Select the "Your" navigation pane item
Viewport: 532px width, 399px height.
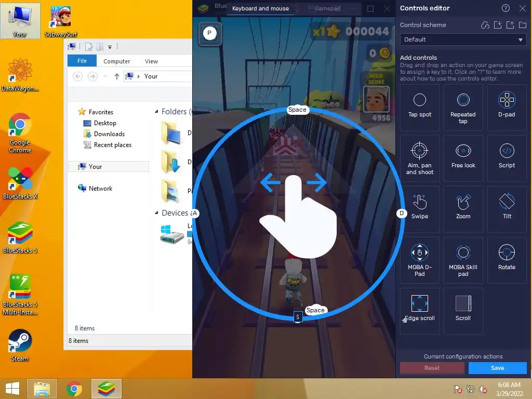[109, 167]
